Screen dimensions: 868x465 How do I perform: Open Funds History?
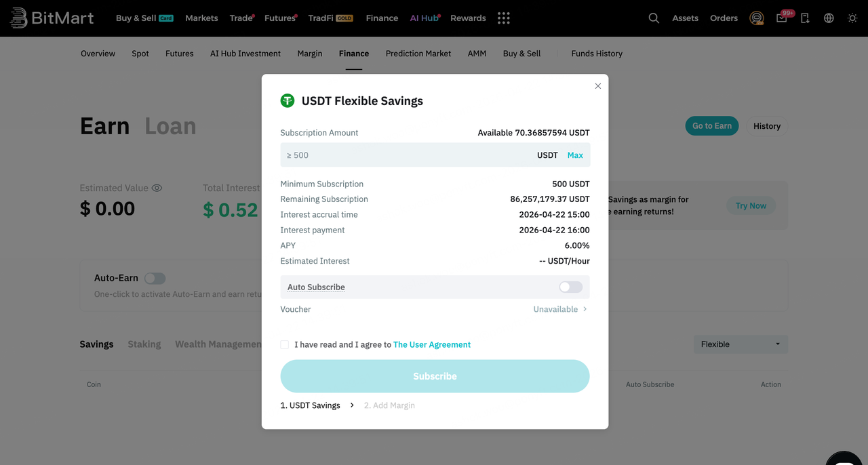coord(597,54)
